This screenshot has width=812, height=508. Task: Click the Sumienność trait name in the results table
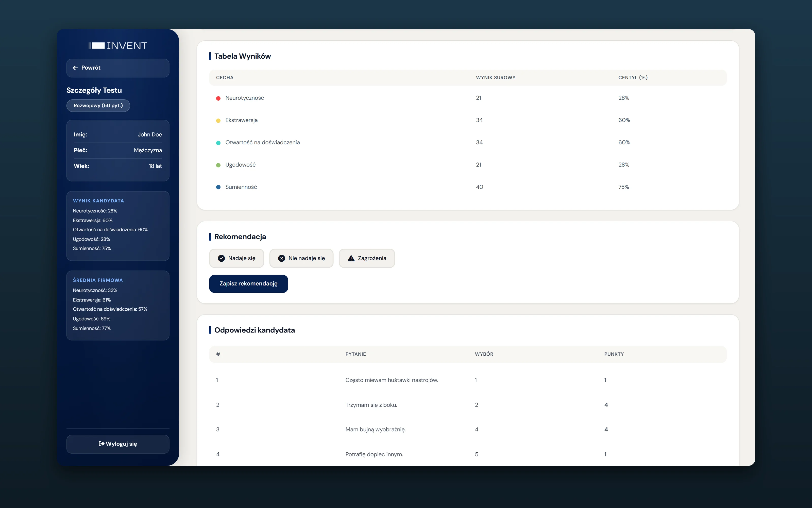[x=241, y=187]
